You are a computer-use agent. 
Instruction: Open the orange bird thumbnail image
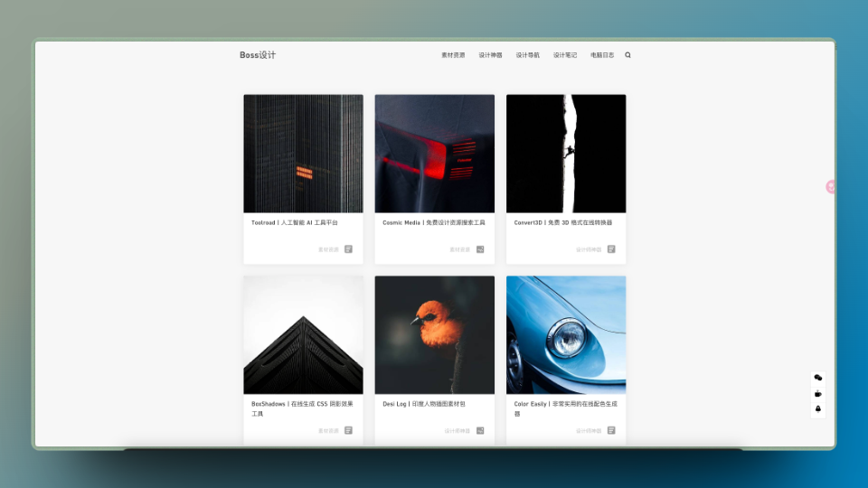coord(435,334)
